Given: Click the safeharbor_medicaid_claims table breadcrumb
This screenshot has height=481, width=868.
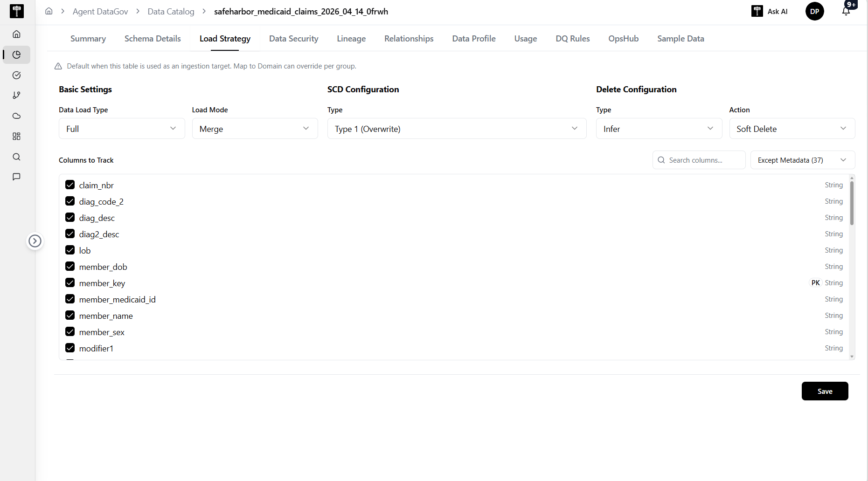Looking at the screenshot, I should click(x=301, y=11).
